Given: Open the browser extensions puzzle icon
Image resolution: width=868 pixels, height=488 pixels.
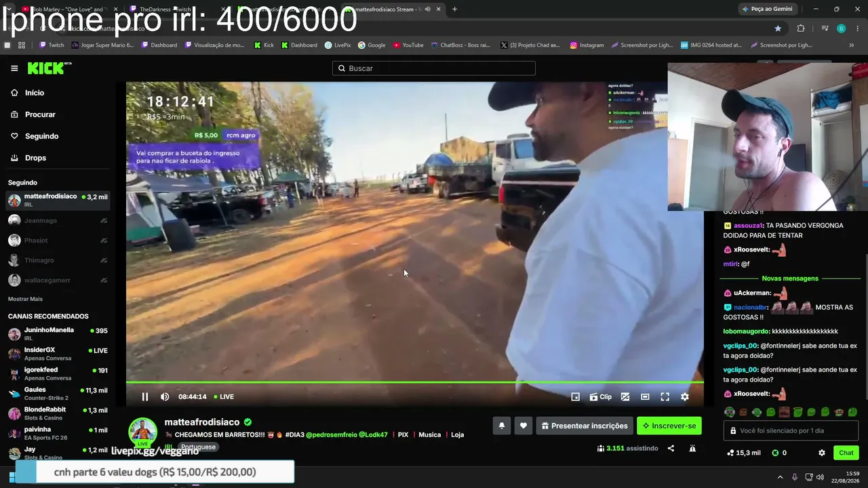Looking at the screenshot, I should point(801,28).
